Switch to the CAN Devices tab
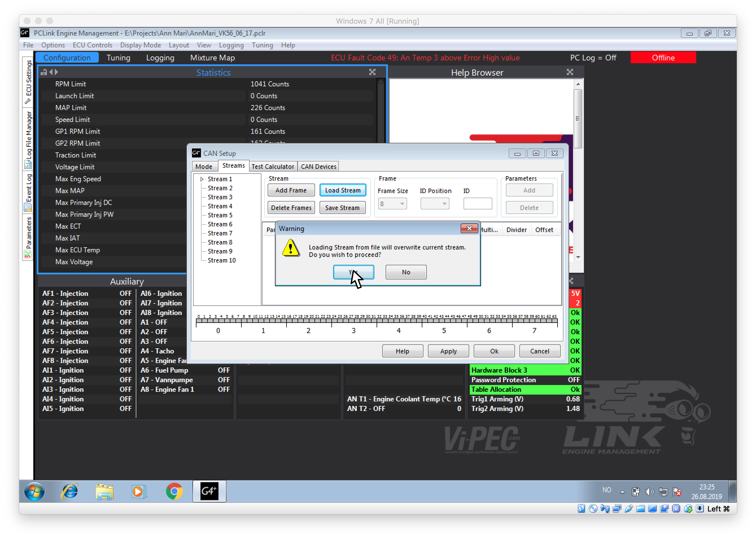 [318, 166]
